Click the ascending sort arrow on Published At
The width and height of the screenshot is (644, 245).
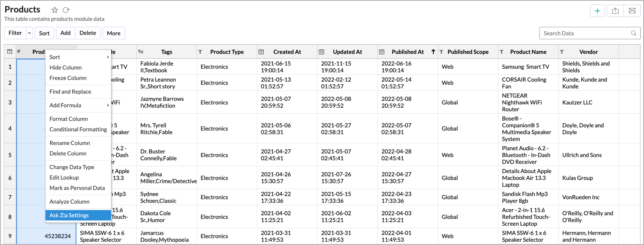(433, 52)
